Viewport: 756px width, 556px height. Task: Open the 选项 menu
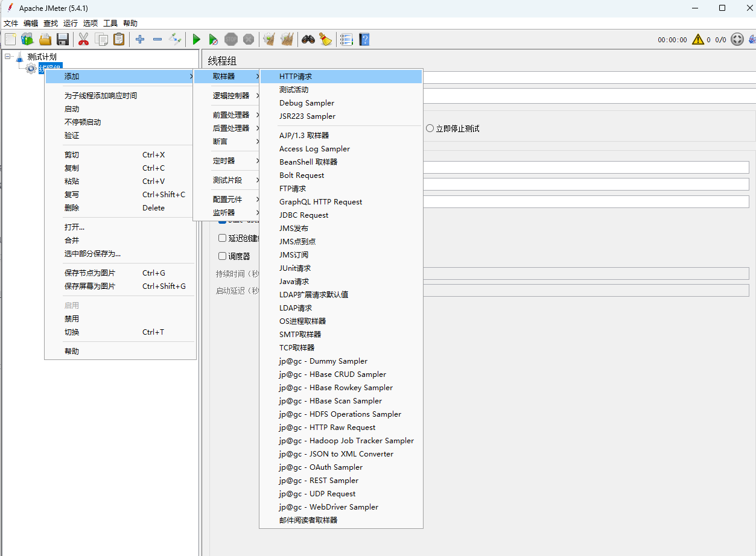click(x=91, y=23)
